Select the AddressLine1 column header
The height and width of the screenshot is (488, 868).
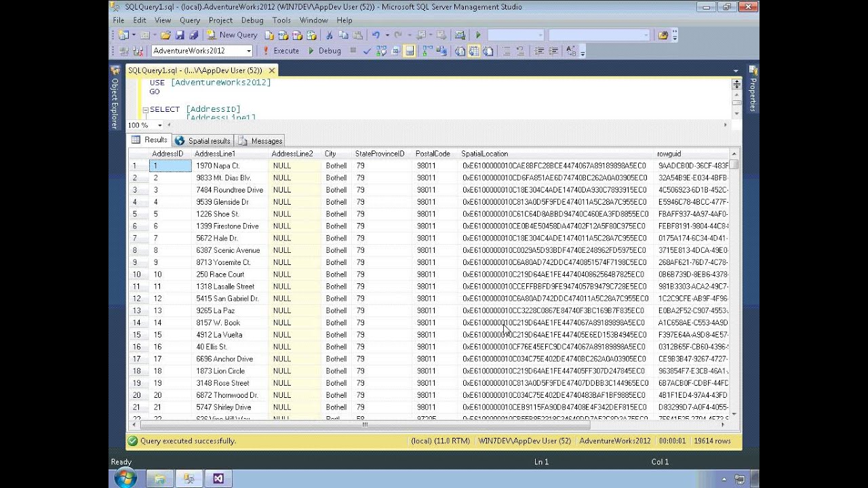click(x=230, y=154)
